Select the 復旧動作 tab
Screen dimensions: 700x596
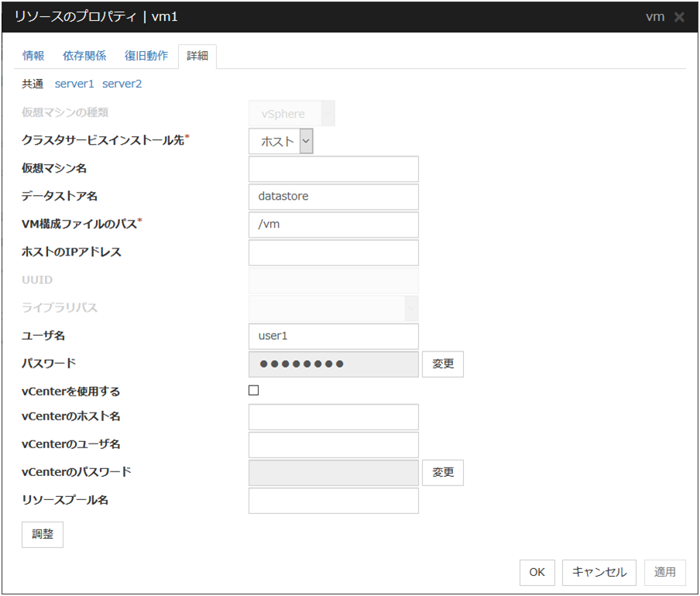click(x=146, y=56)
